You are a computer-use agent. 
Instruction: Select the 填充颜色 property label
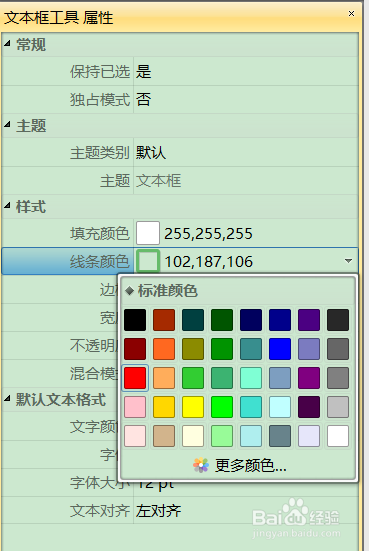pyautogui.click(x=100, y=233)
